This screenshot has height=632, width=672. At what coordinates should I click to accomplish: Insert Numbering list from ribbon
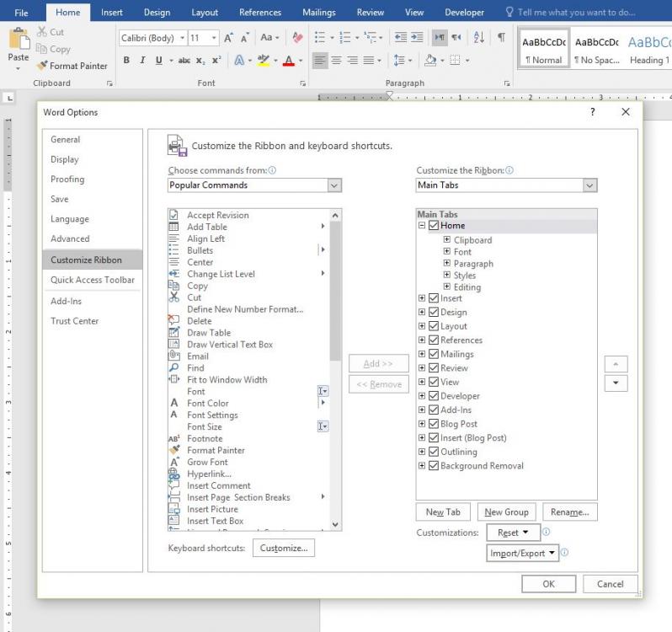pos(345,37)
